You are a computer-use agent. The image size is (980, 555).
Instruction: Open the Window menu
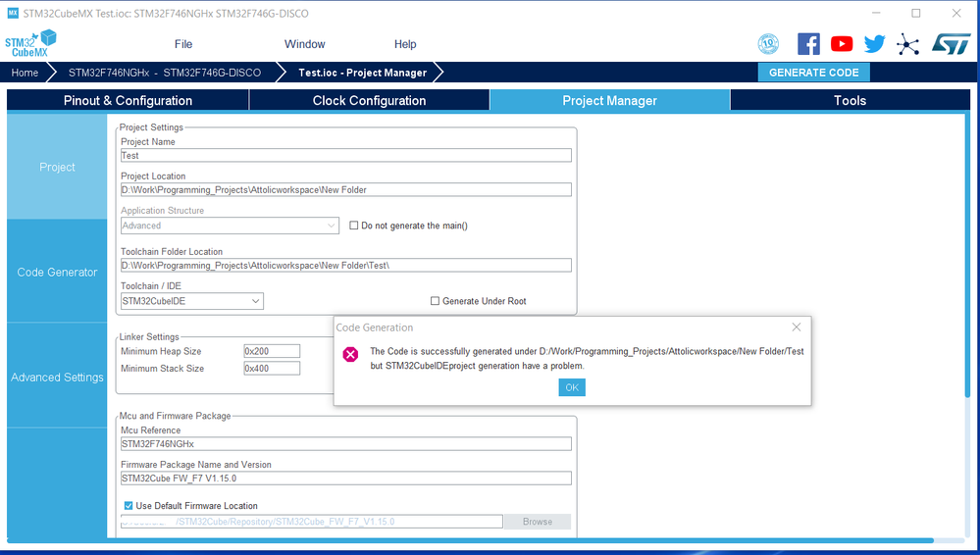pos(304,44)
